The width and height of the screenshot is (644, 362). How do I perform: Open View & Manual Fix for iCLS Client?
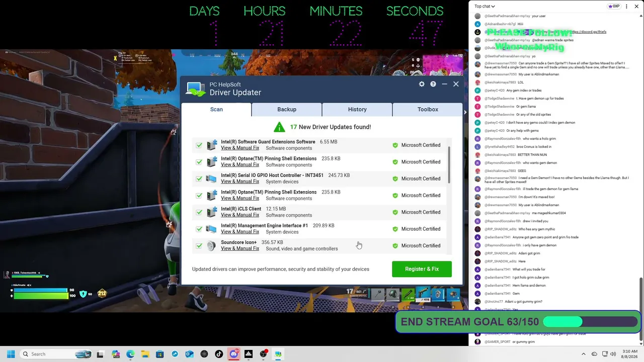tap(240, 215)
